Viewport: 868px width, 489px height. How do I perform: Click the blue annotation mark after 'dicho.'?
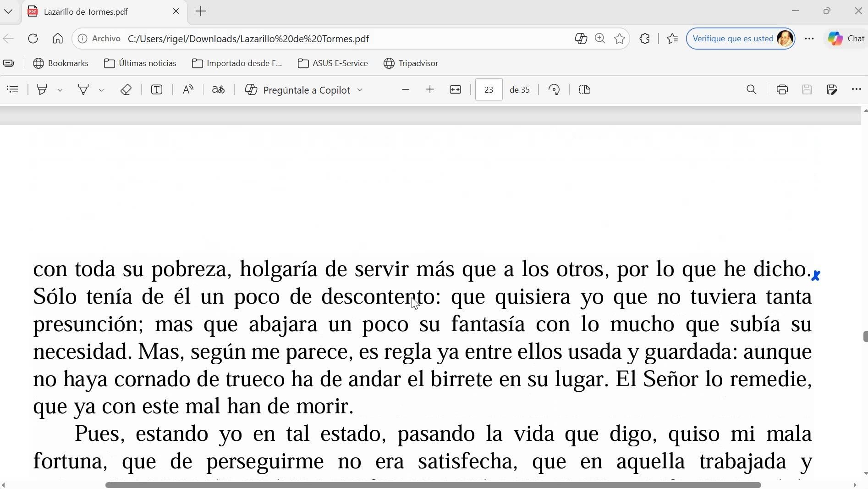[816, 275]
